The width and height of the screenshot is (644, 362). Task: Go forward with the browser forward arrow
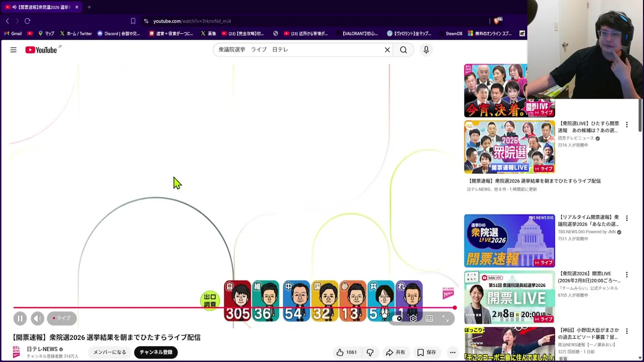(x=17, y=21)
